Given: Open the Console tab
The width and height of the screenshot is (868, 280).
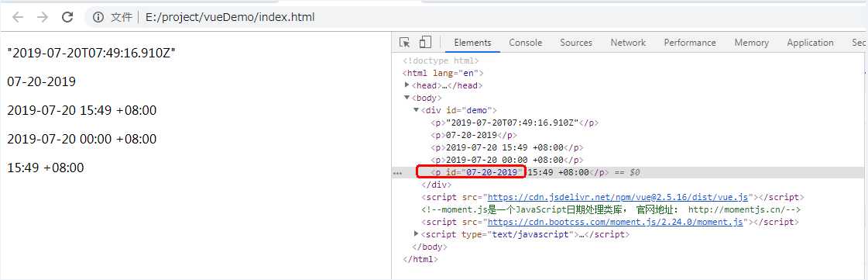Looking at the screenshot, I should coord(525,43).
